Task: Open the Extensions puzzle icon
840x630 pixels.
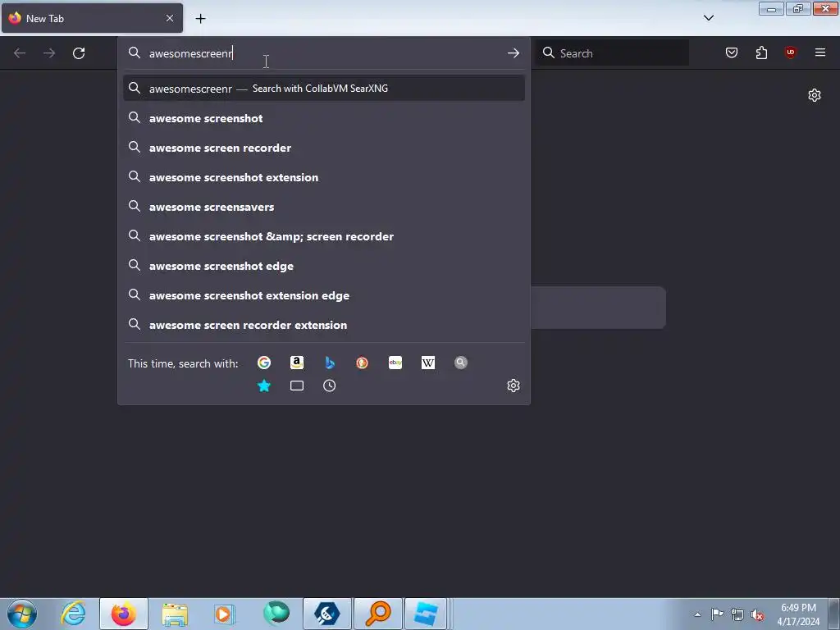Action: click(761, 52)
